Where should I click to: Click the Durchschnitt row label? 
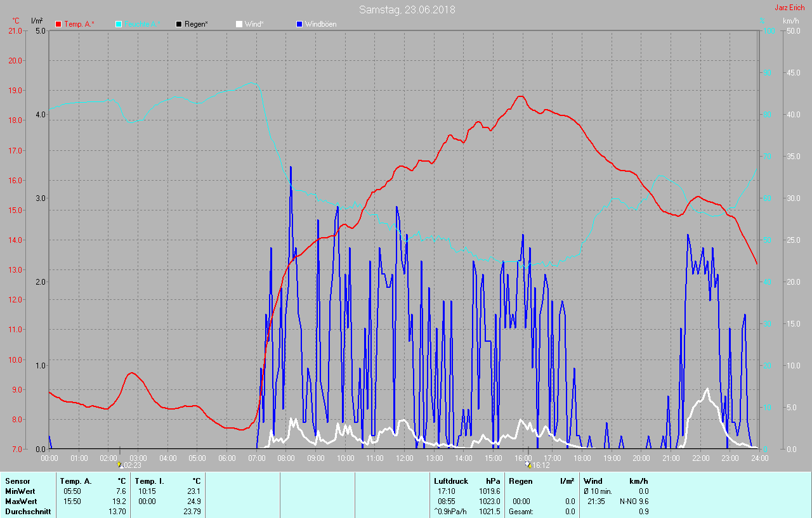tap(28, 511)
